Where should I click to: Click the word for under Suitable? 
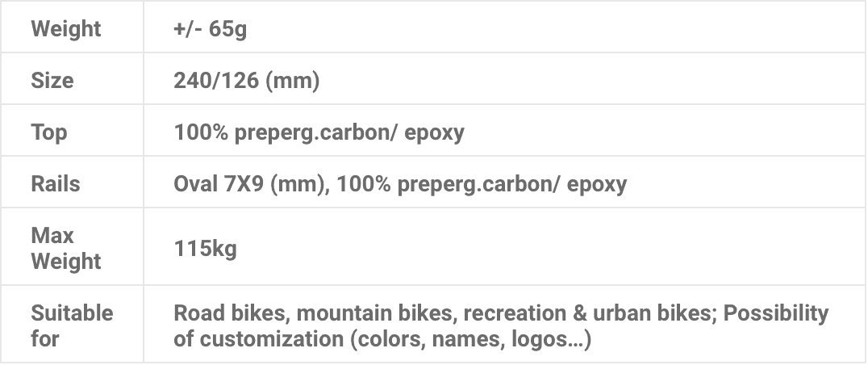pos(45,338)
